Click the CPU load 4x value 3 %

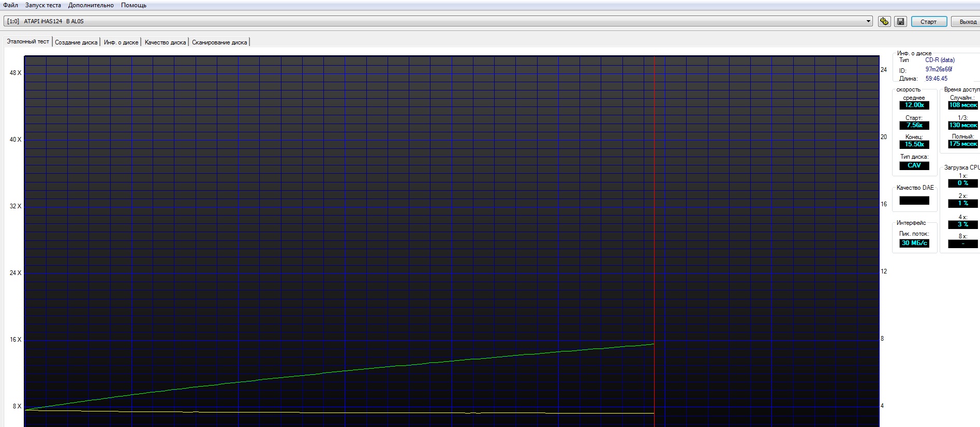coord(963,224)
